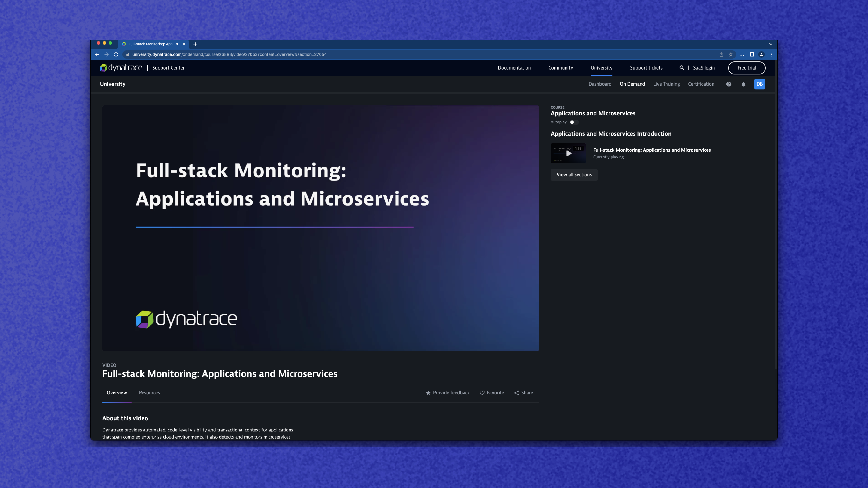
Task: Play the Full-stack Monitoring thumbnail
Action: (x=569, y=154)
